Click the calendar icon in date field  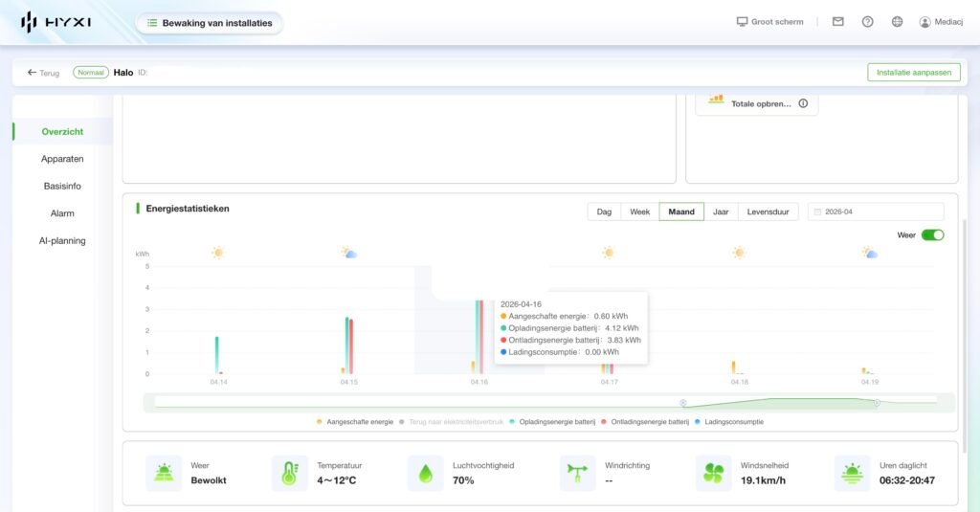coord(817,211)
